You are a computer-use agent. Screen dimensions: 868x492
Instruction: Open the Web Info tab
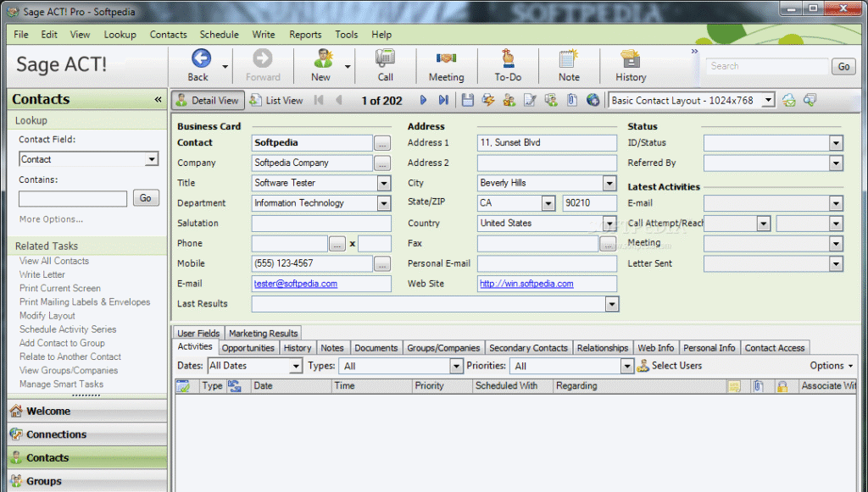[655, 348]
